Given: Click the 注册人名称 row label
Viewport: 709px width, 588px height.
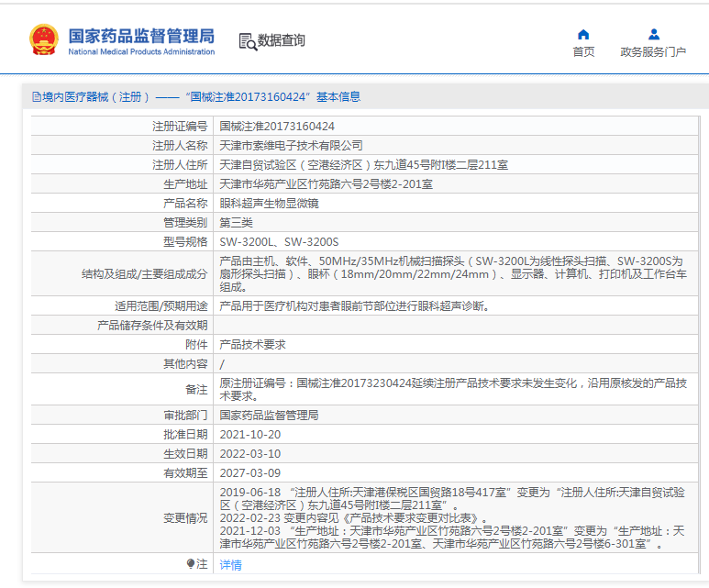Looking at the screenshot, I should [x=180, y=145].
